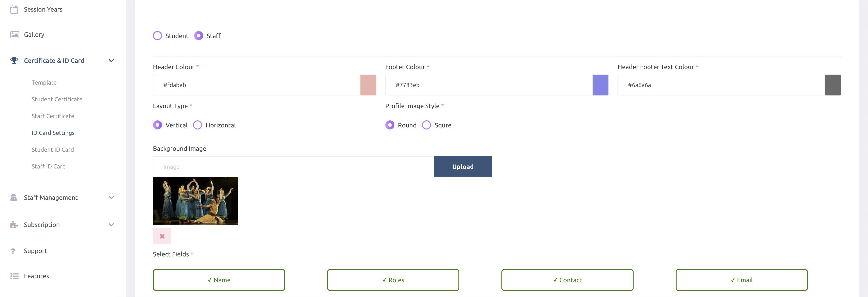Click the dance performance background thumbnail
The image size is (868, 297).
point(196,200)
